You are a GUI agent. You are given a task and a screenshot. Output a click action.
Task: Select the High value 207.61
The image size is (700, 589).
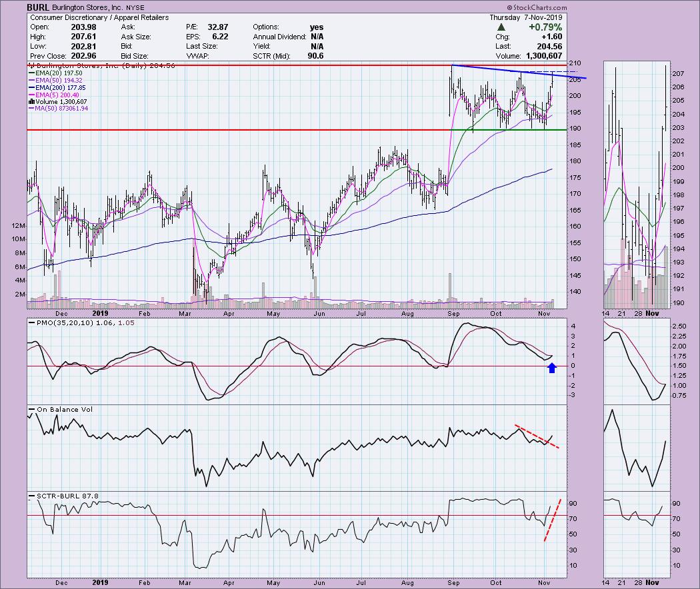pos(83,37)
